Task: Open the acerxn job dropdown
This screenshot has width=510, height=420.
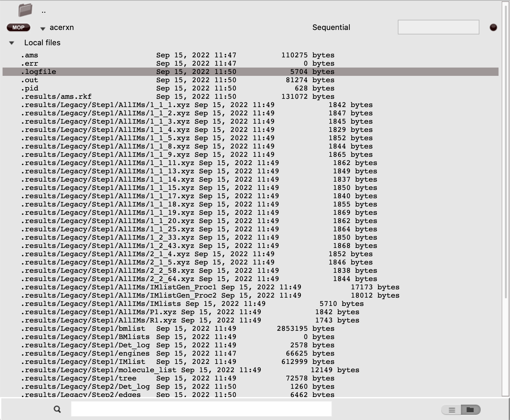Action: (x=42, y=28)
